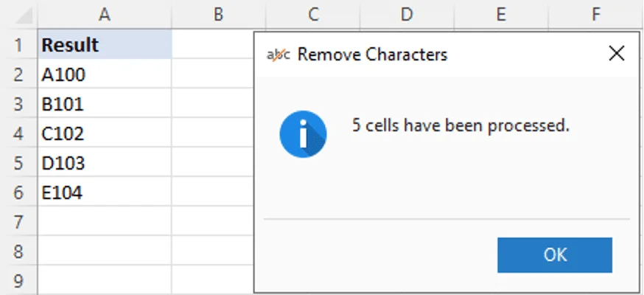
Task: Select cell containing B101
Action: pos(104,104)
